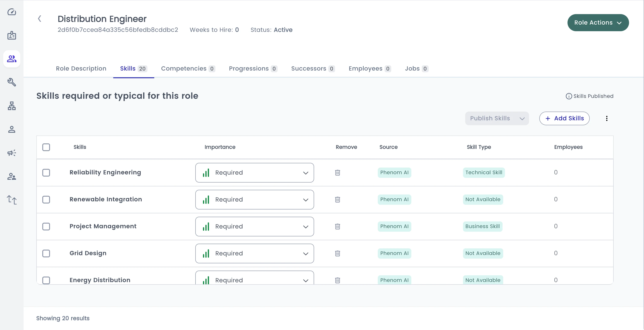Viewport: 644px width, 330px height.
Task: Click the Importance column header
Action: (220, 147)
